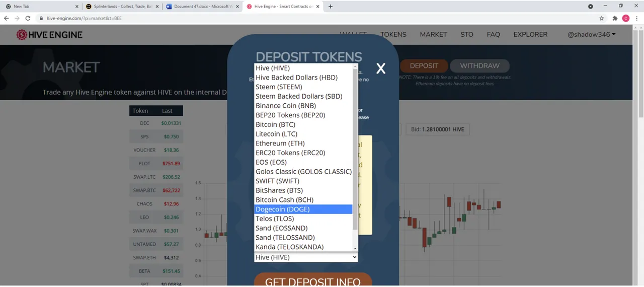Select Hive Backed Dollars (HBD) option
The image size is (644, 287).
tap(303, 78)
